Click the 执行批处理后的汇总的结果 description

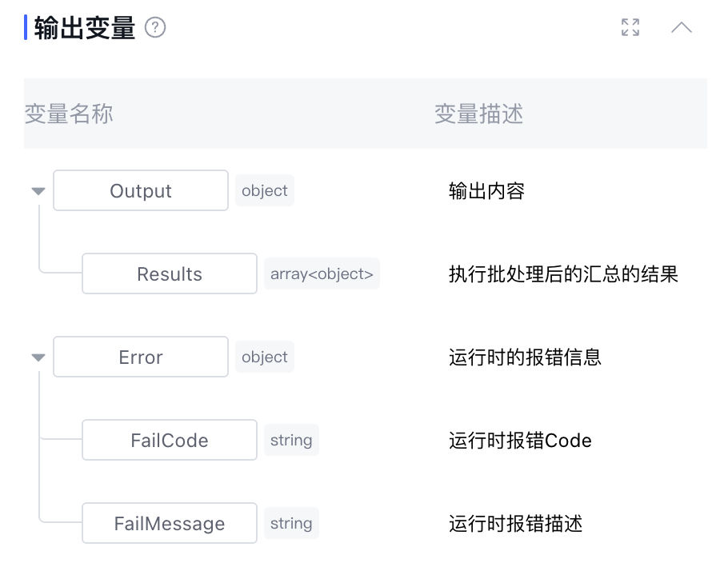[563, 274]
